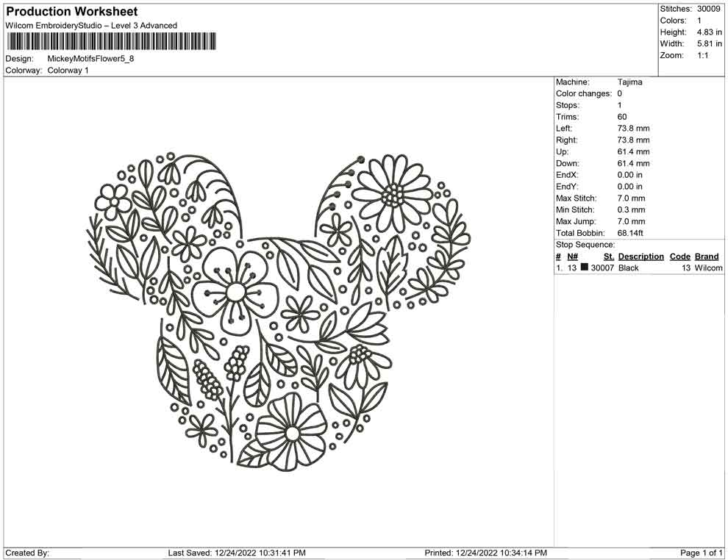This screenshot has width=728, height=560.
Task: Select the Max Jump value 7.0 mm
Action: click(x=632, y=221)
